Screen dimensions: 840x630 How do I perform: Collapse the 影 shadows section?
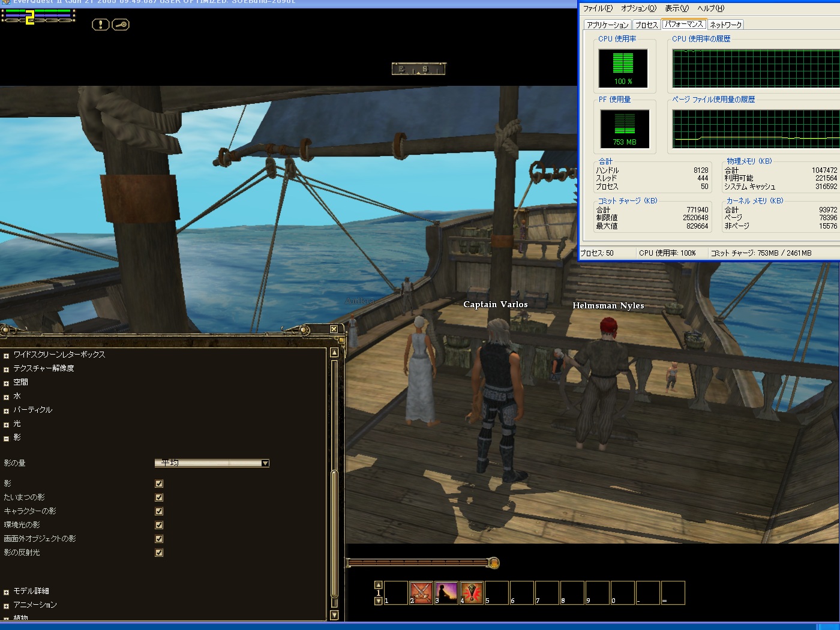[x=6, y=439]
